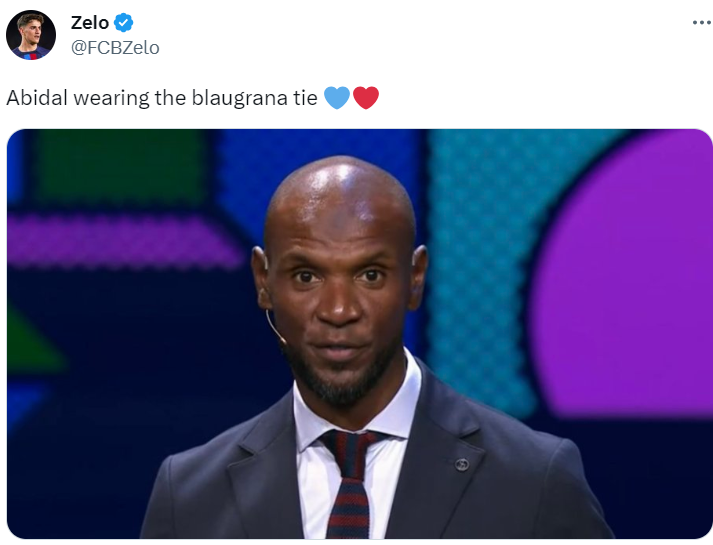The image size is (713, 545).
Task: Click the purple trapezoid shape in the photo
Action: 123,242
